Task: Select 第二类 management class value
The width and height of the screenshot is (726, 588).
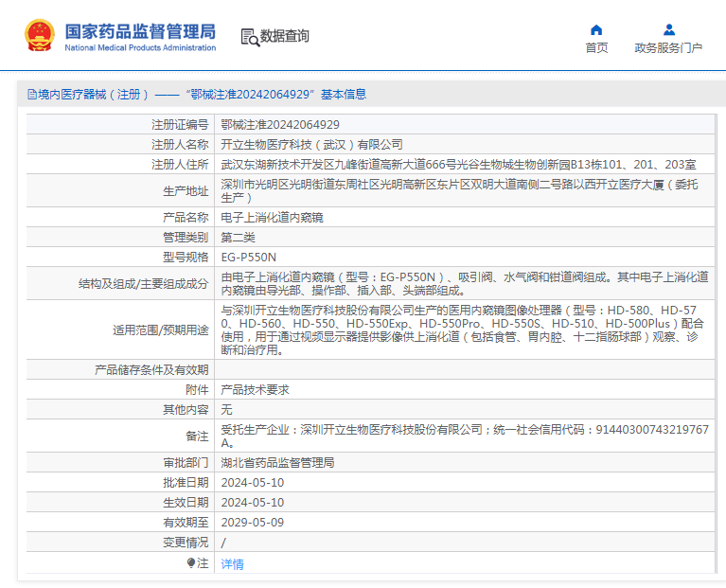Action: [x=238, y=237]
